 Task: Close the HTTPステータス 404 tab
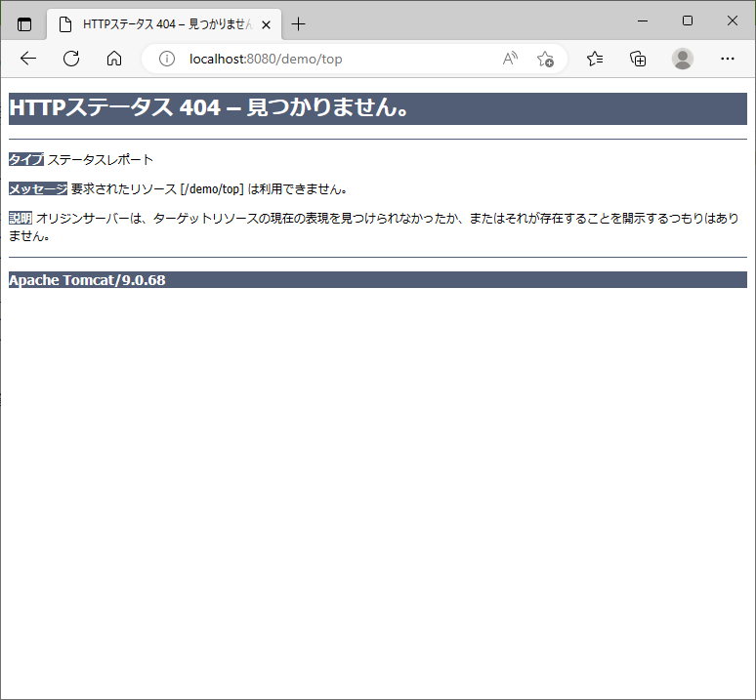point(266,24)
